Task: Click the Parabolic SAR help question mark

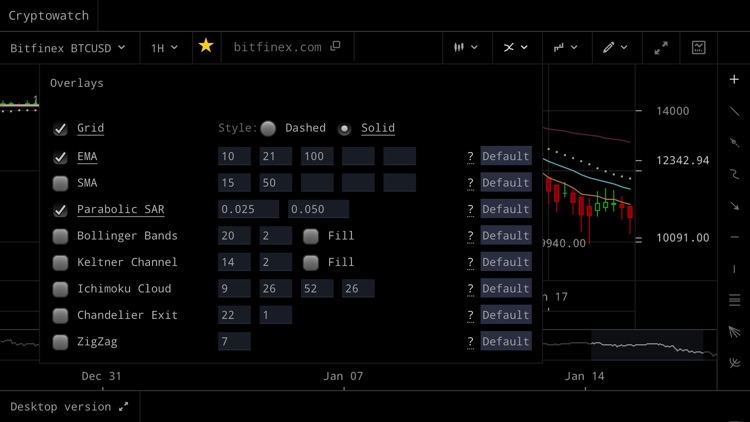Action: click(x=470, y=210)
